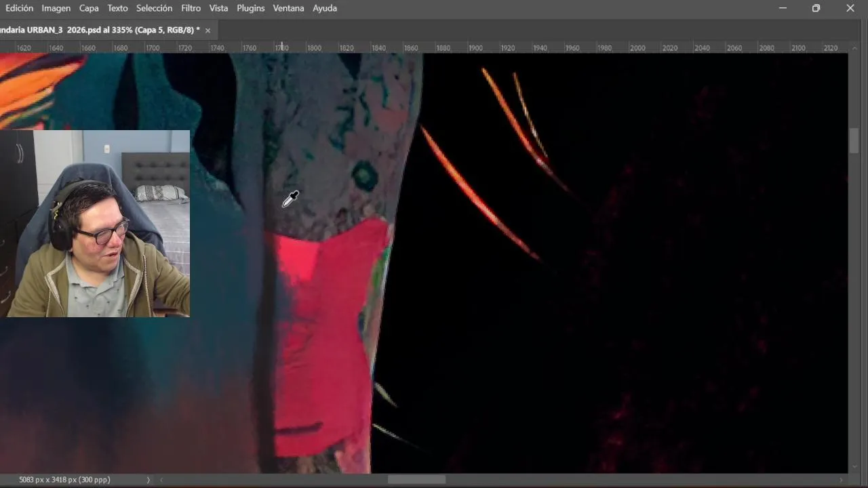This screenshot has width=868, height=488.
Task: Open the Vista menu
Action: coord(218,8)
